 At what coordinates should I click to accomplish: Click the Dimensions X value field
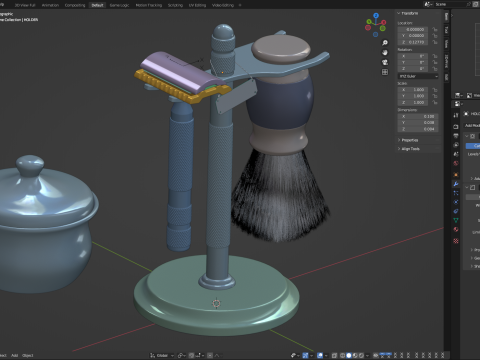tap(418, 116)
